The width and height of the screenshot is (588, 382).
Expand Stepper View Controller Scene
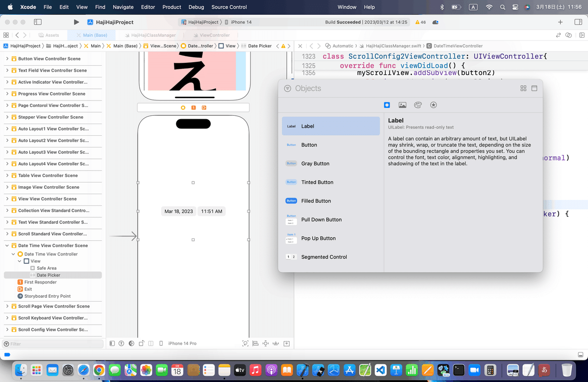[x=7, y=117]
